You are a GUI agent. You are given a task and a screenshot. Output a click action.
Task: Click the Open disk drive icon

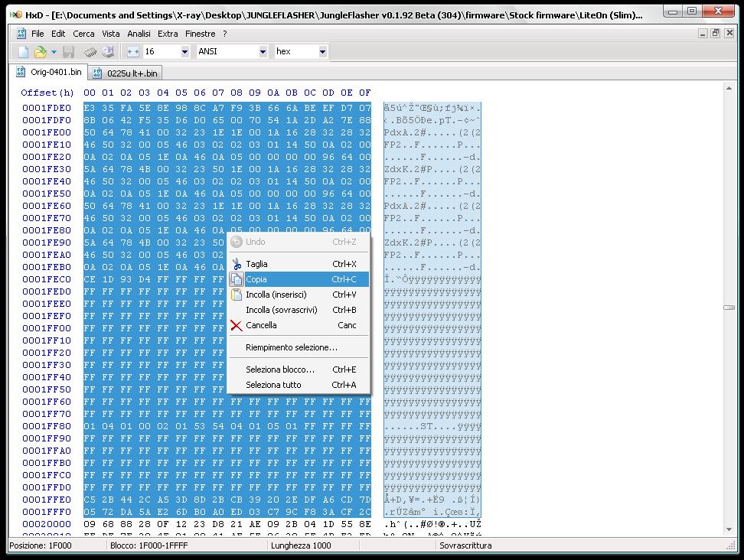108,52
